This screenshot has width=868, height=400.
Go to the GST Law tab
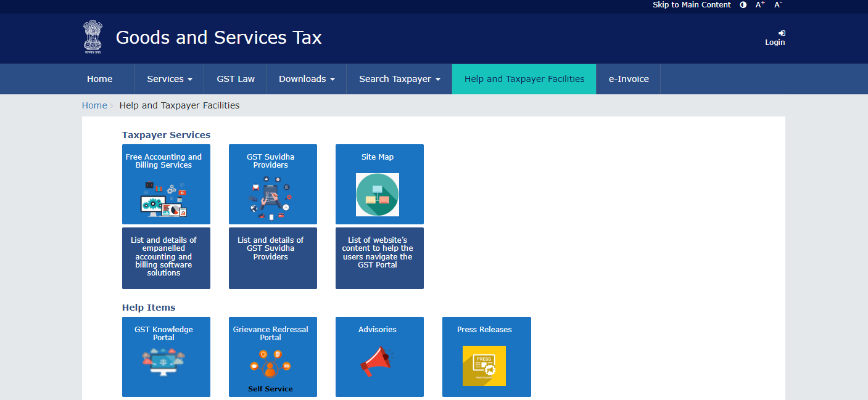pyautogui.click(x=236, y=79)
